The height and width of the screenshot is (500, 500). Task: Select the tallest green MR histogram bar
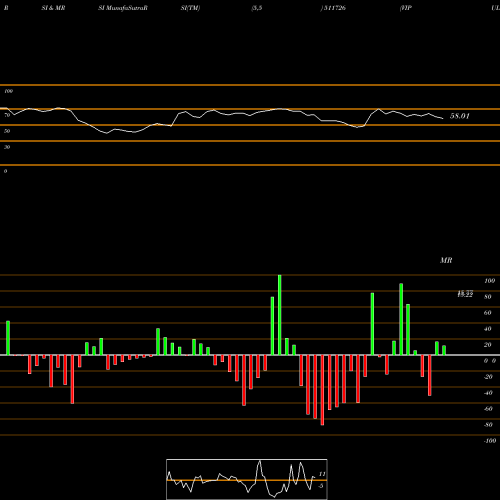click(279, 315)
